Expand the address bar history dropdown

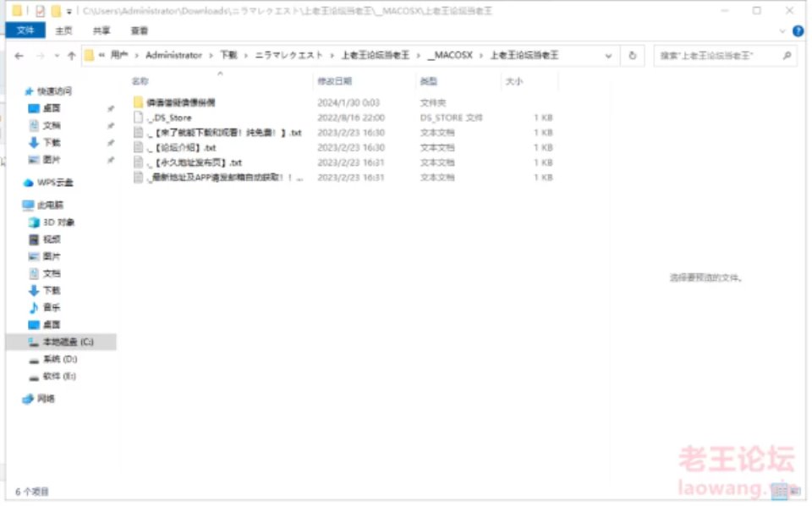coord(608,56)
